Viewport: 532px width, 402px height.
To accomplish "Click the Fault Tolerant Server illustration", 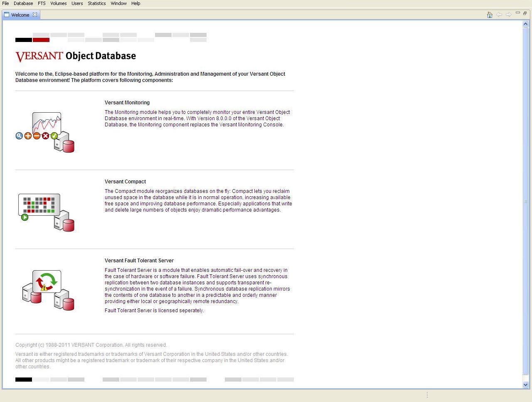I will pyautogui.click(x=48, y=290).
